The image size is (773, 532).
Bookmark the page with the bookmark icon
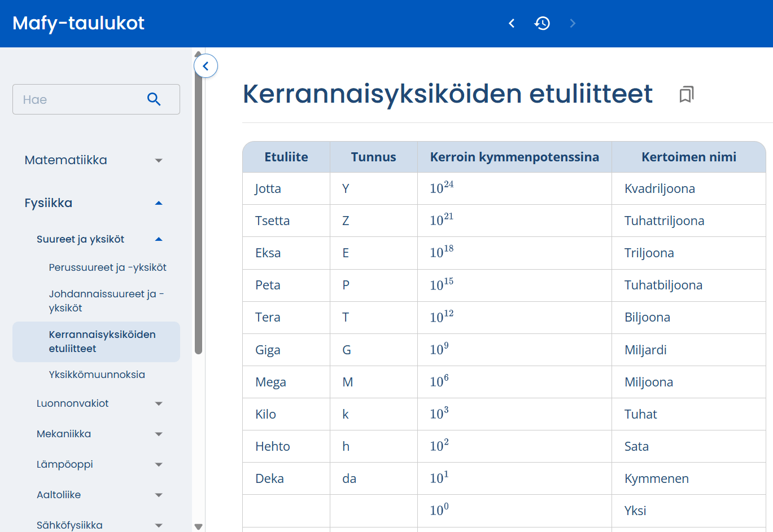[687, 94]
